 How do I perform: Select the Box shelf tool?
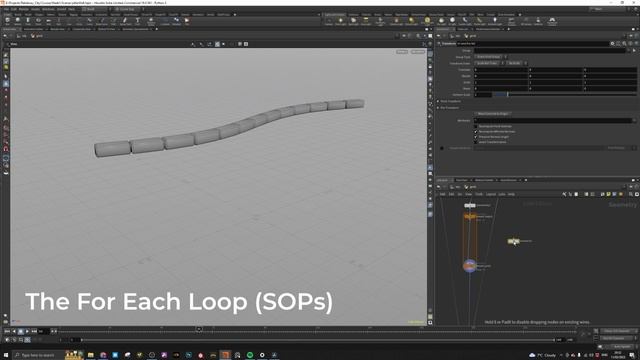pyautogui.click(x=7, y=21)
